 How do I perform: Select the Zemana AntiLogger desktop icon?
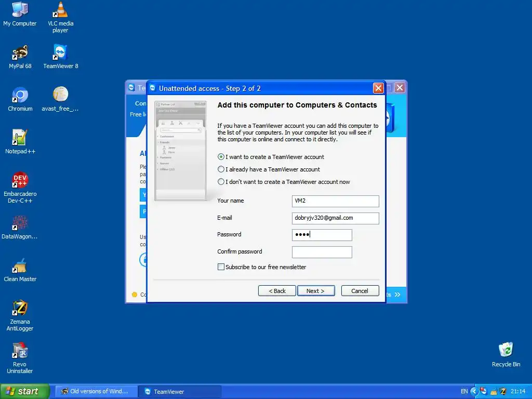[20, 315]
